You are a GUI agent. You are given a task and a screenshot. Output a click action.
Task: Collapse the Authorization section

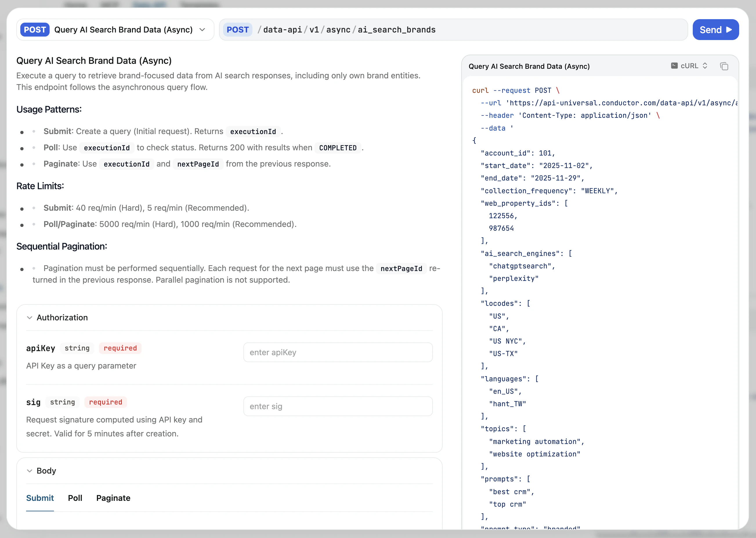[57, 317]
